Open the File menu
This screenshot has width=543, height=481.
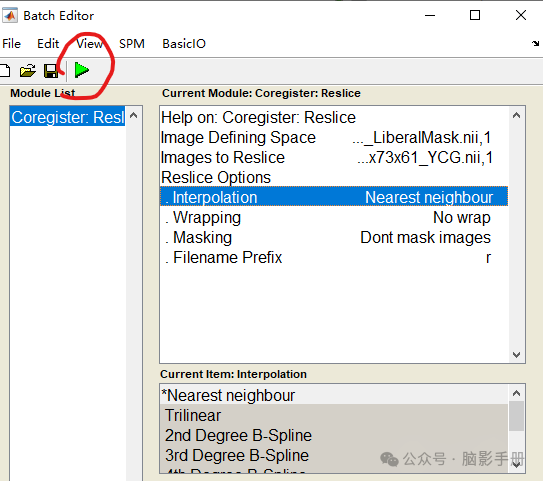coord(11,44)
